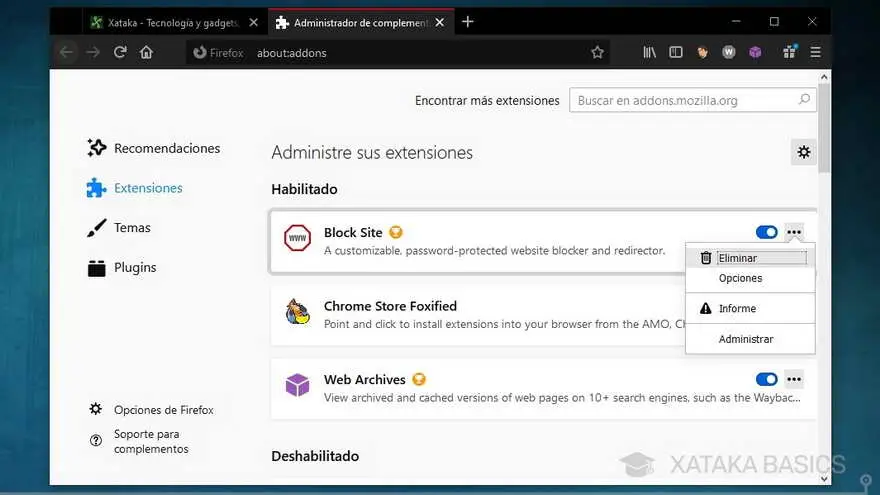880x495 pixels.
Task: Click the round W extension toolbar icon
Action: (x=728, y=53)
